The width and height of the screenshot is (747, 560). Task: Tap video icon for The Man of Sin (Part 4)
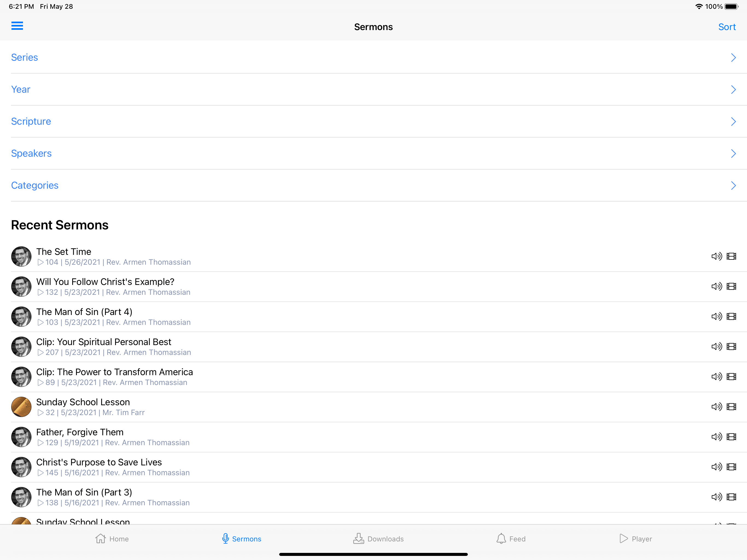(x=731, y=316)
